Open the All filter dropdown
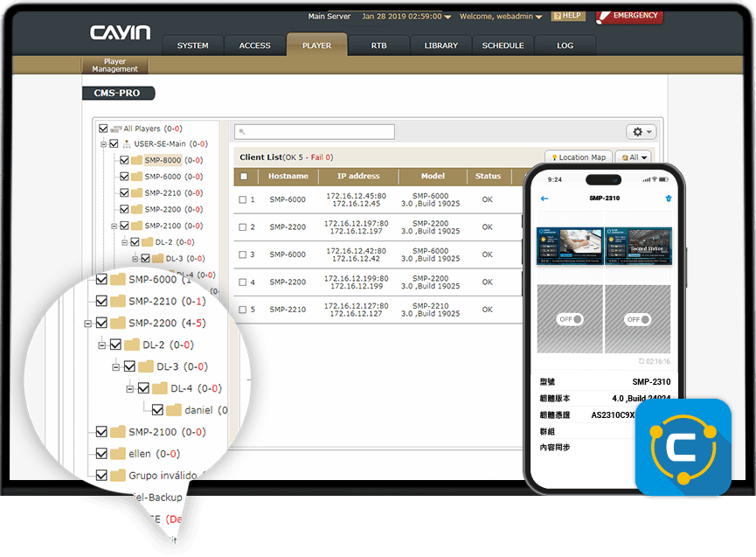The image size is (756, 557). [x=633, y=157]
